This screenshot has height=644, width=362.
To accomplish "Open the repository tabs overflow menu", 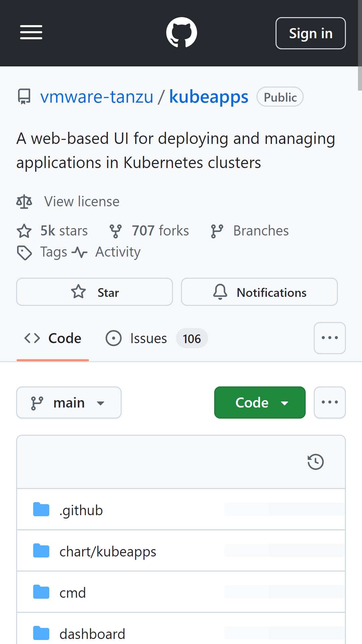I will [x=330, y=338].
